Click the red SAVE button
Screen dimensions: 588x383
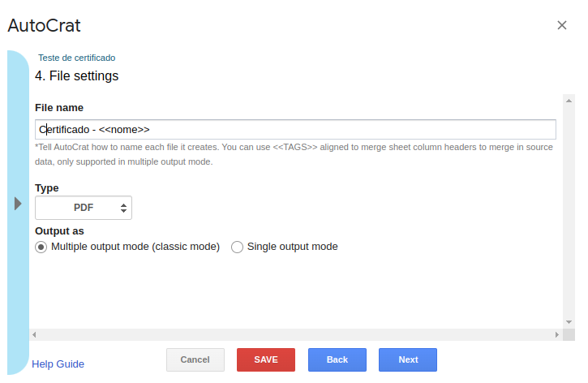click(266, 359)
